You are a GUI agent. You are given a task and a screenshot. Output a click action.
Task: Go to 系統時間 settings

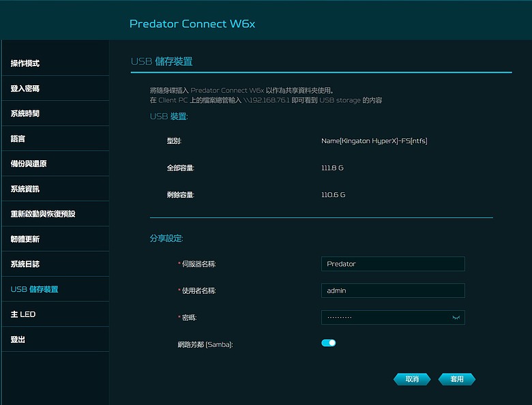click(x=56, y=113)
